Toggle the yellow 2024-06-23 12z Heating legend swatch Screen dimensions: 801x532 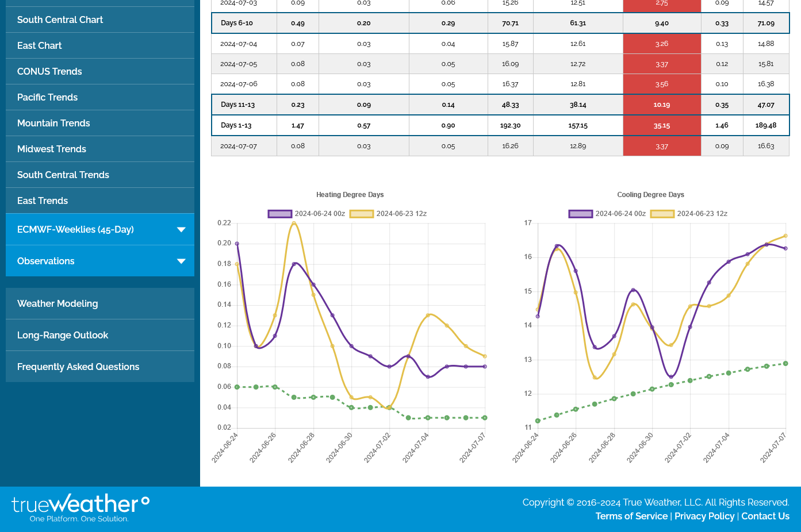click(x=362, y=214)
